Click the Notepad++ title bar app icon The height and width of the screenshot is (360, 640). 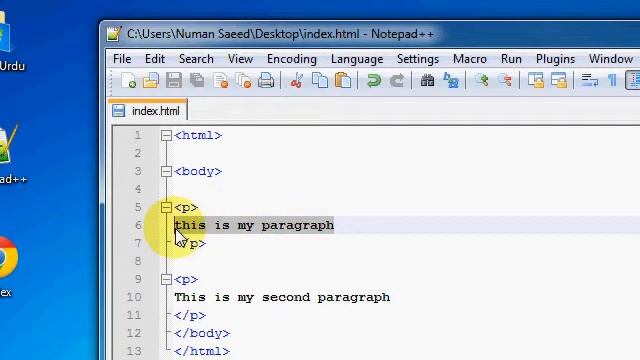(x=114, y=34)
